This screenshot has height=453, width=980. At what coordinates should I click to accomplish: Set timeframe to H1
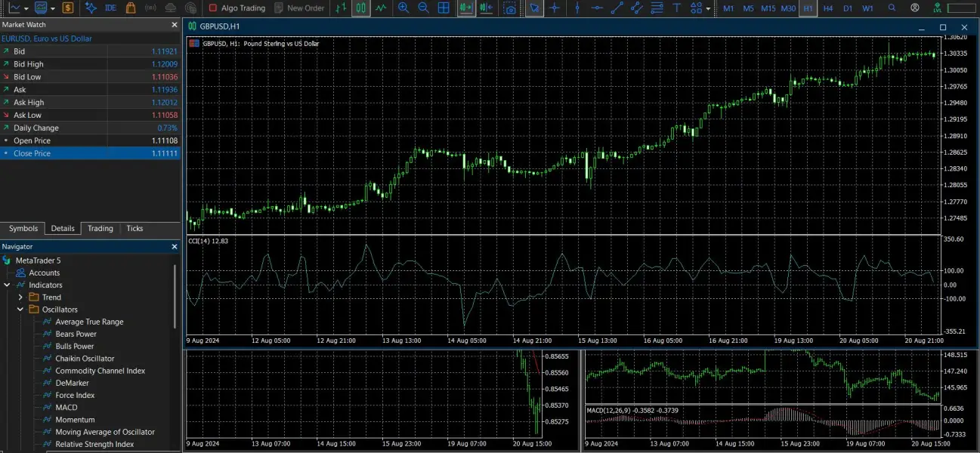(808, 8)
